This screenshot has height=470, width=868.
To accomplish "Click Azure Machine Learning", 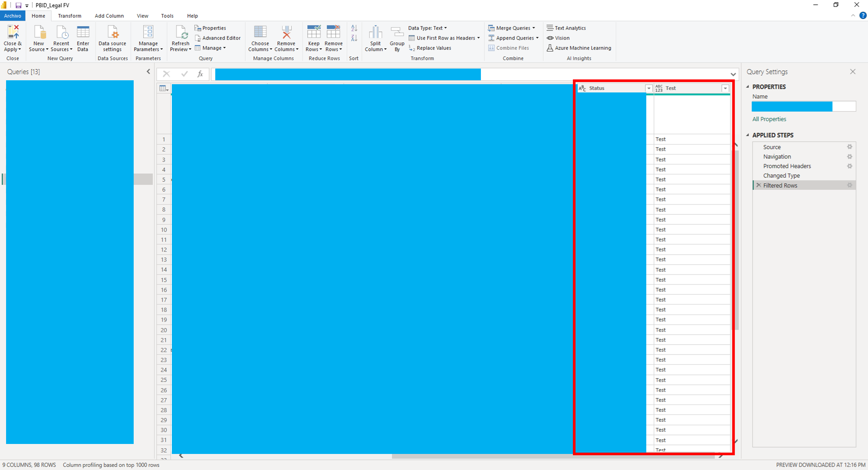I will click(x=579, y=48).
